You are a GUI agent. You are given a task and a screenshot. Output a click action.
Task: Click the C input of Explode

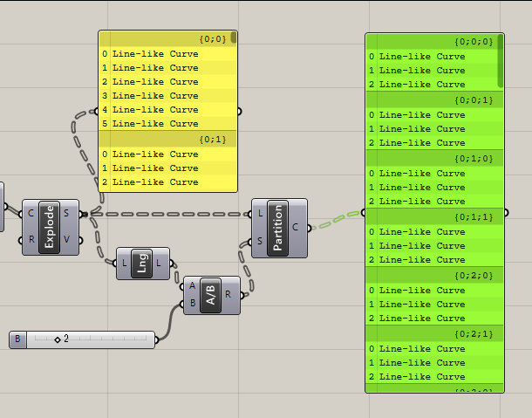point(32,212)
